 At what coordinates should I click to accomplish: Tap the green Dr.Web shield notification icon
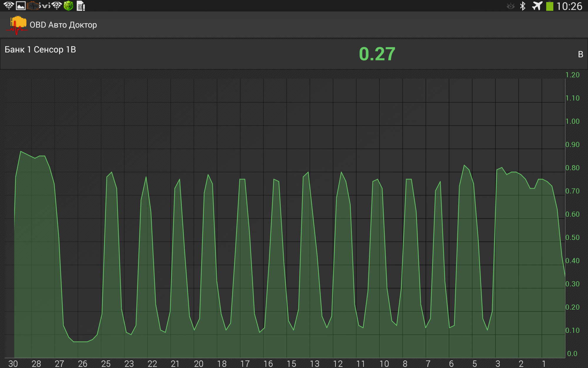[x=68, y=6]
